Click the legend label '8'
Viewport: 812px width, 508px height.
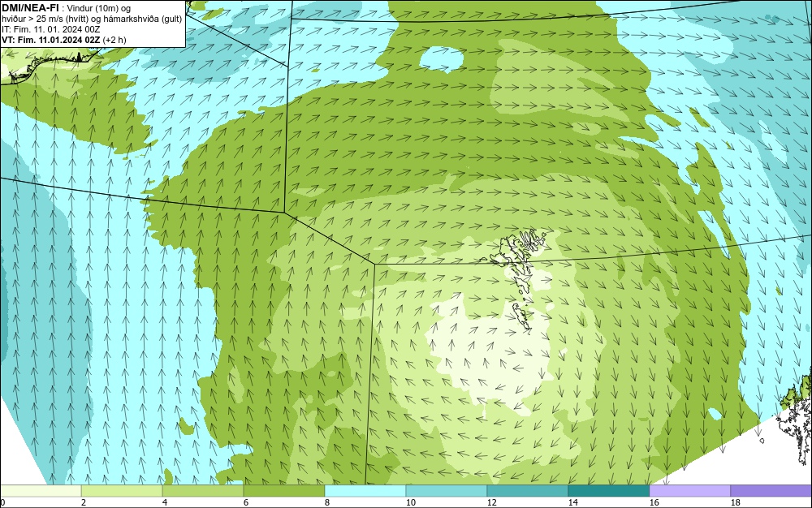[326, 502]
